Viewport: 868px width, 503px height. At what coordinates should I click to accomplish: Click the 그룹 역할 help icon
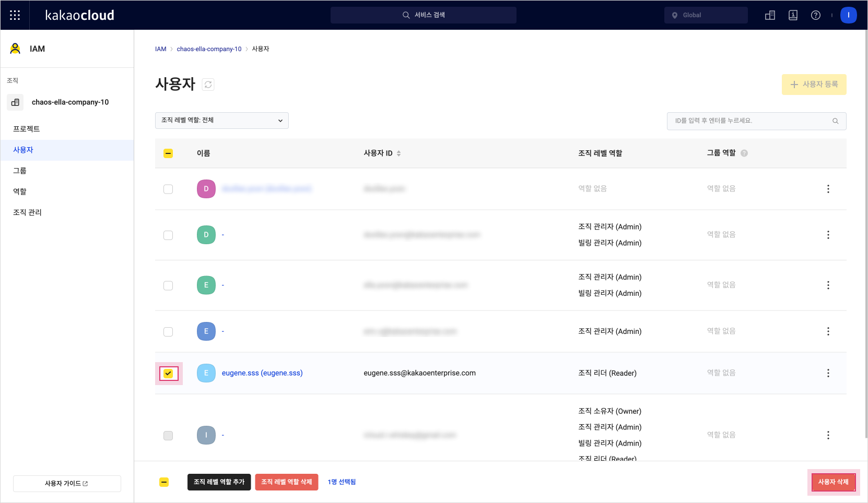pos(744,153)
